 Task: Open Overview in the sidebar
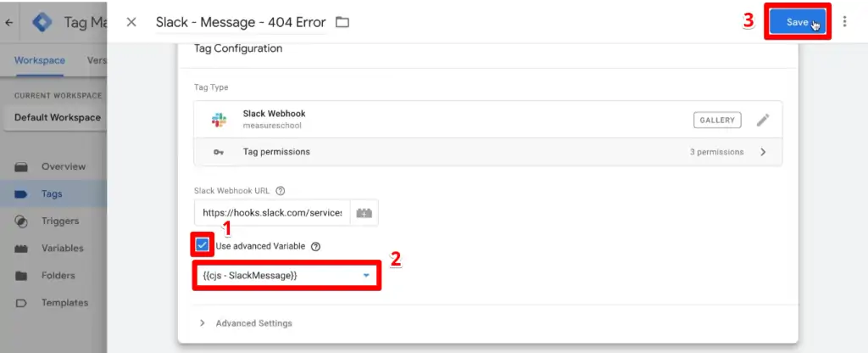click(63, 166)
